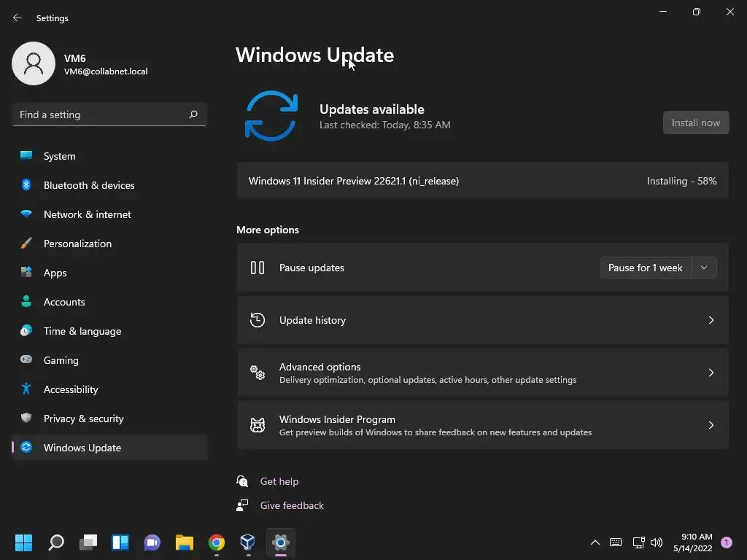Click the Bluetooth icon in sidebar
Screen dimensions: 747x560
tap(26, 184)
